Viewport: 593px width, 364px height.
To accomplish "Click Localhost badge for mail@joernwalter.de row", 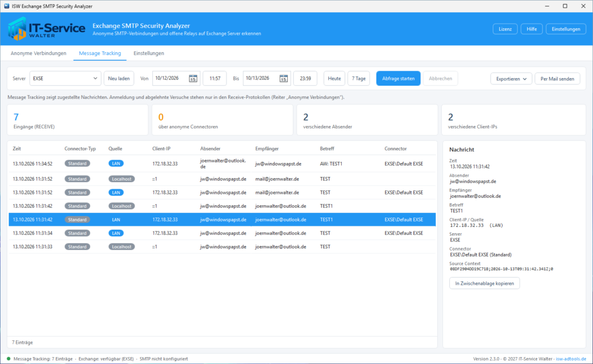I will tap(122, 179).
